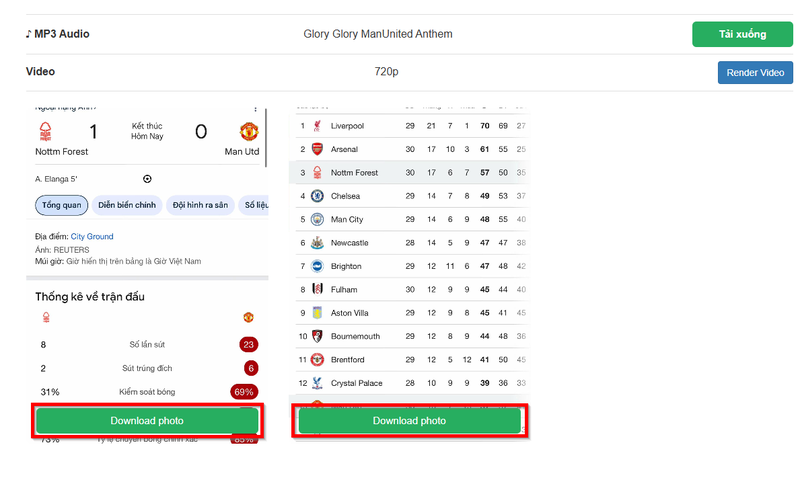Viewport: 800px width, 484px height.
Task: Click the Chelsea club logo in table
Action: coord(317,196)
